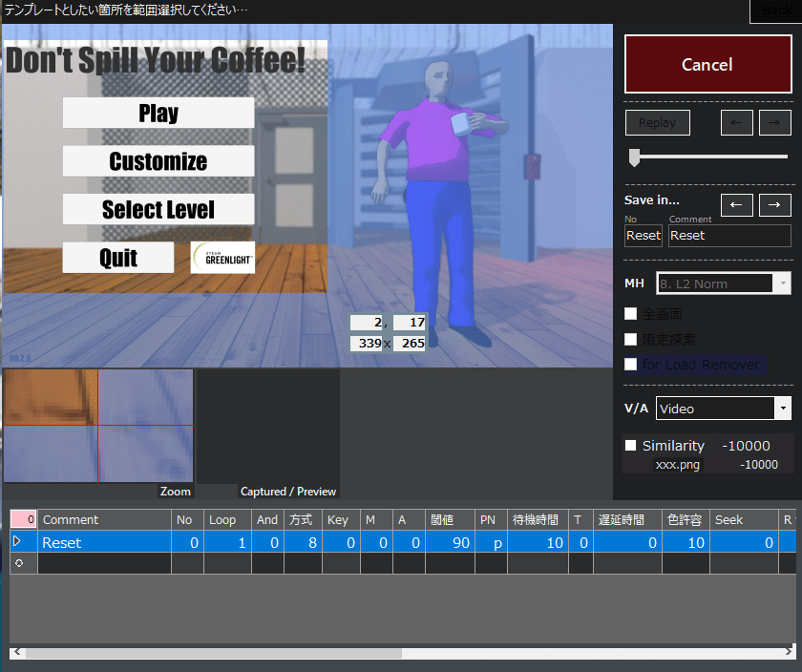This screenshot has height=672, width=802.
Task: Click the horizontal scrollbar thumb
Action: click(214, 653)
